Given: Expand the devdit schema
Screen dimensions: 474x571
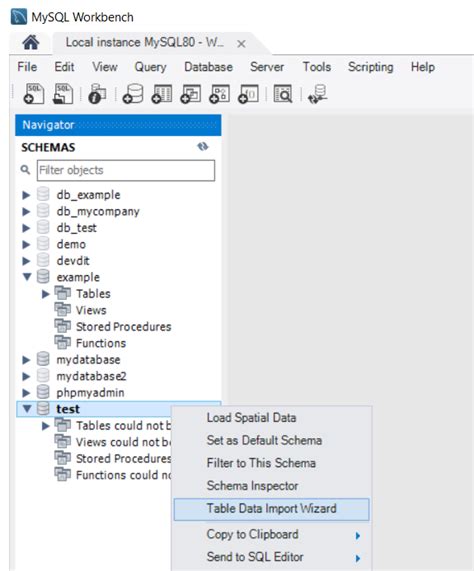Looking at the screenshot, I should coord(26,261).
